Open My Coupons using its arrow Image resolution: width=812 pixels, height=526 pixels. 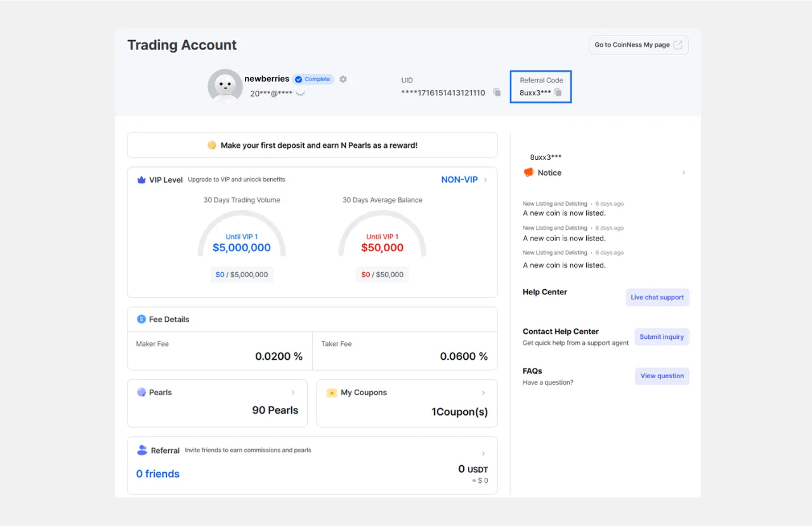[x=483, y=393]
